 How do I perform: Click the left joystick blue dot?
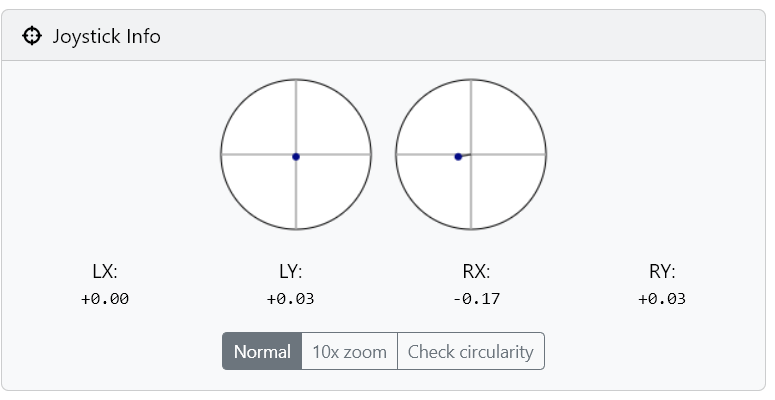pos(296,157)
